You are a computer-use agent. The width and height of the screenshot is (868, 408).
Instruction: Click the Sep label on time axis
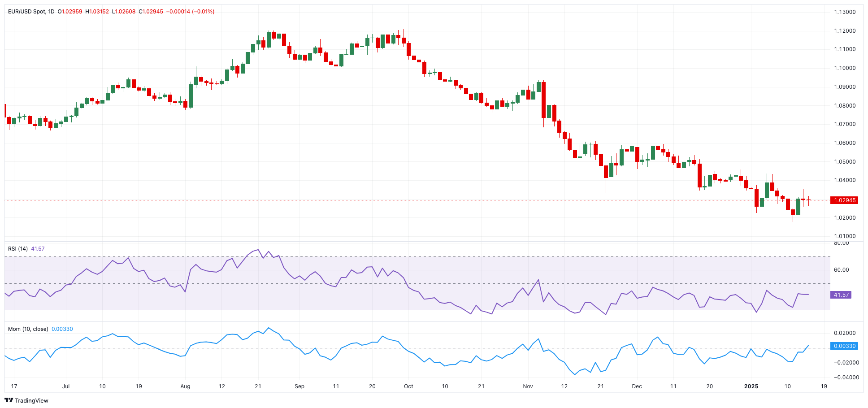pyautogui.click(x=299, y=386)
